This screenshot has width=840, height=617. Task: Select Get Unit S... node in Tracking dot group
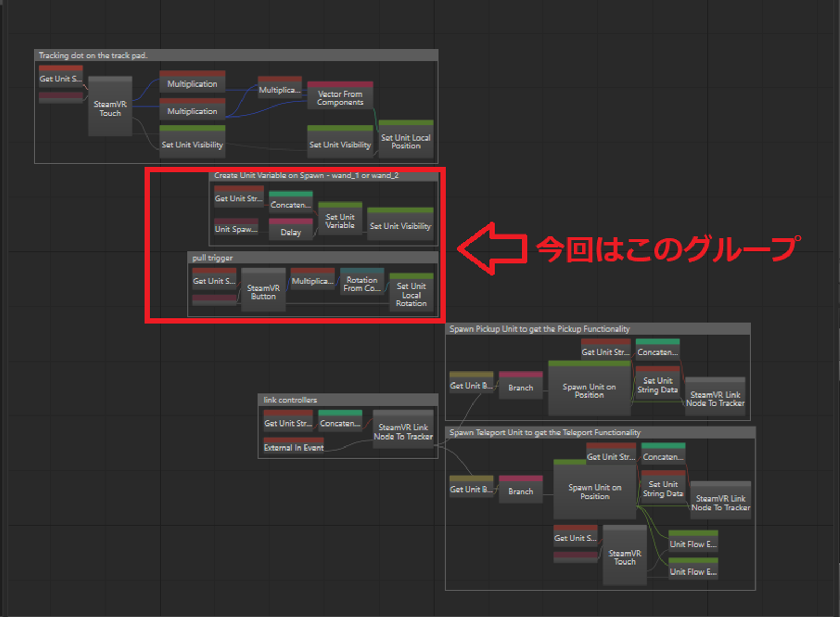click(61, 76)
